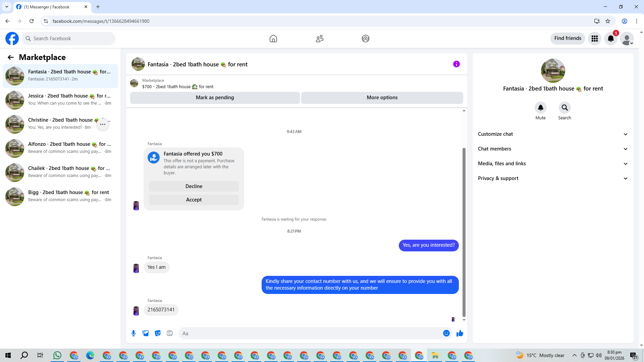Open the sticker picker icon
The height and width of the screenshot is (362, 644).
click(158, 333)
